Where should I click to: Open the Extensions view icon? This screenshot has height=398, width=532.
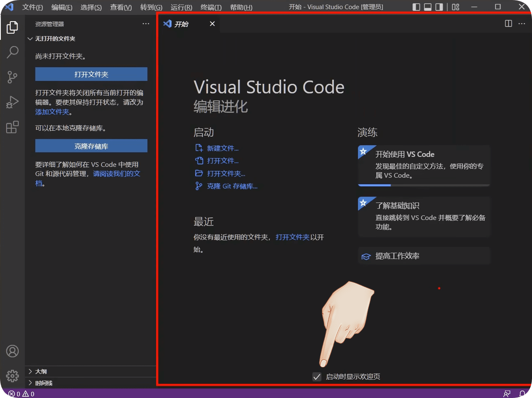pos(12,127)
